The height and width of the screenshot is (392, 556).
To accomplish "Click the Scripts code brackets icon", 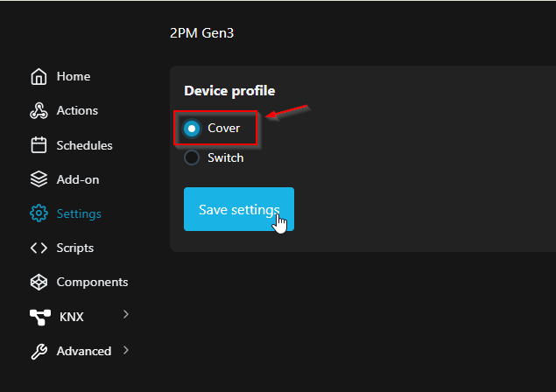I will coord(39,248).
